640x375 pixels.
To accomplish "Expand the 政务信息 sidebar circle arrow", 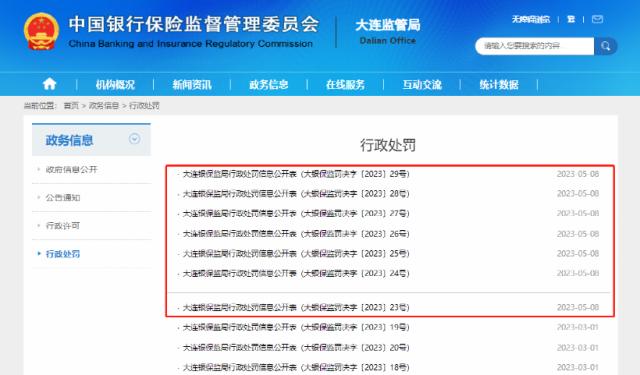I will [135, 139].
